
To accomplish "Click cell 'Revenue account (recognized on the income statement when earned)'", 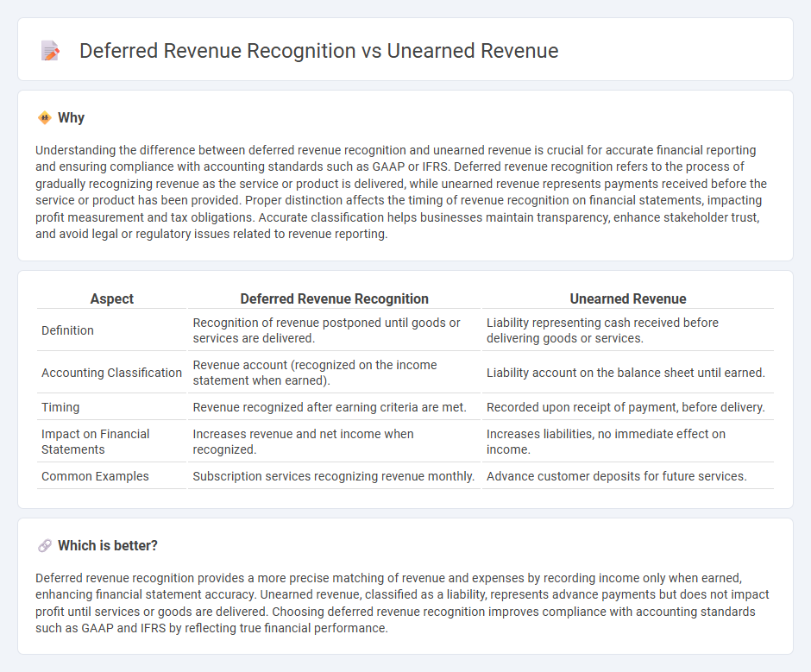I will pos(334,373).
